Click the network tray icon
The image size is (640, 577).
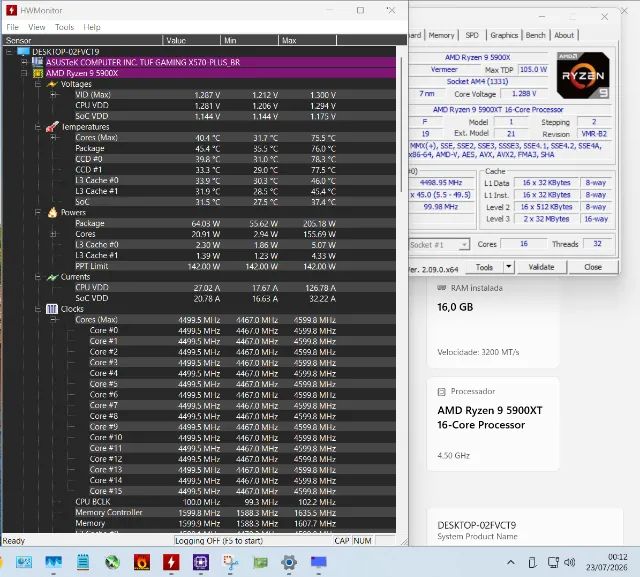pyautogui.click(x=553, y=563)
